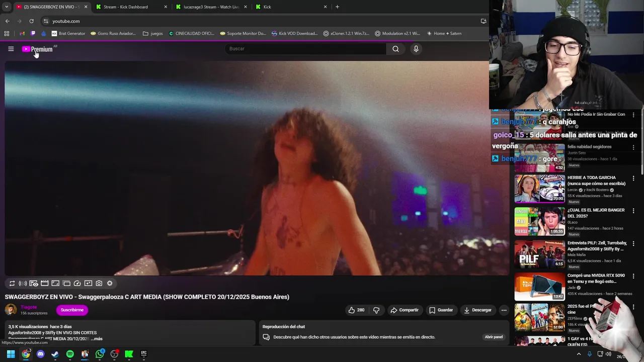
Task: Open WhatsApp from the taskbar
Action: click(x=100, y=354)
